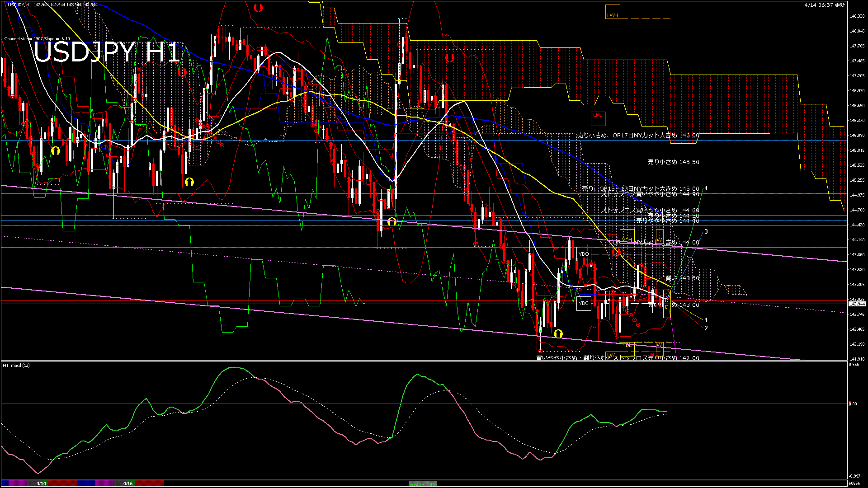Click the YDC price level box

[584, 303]
